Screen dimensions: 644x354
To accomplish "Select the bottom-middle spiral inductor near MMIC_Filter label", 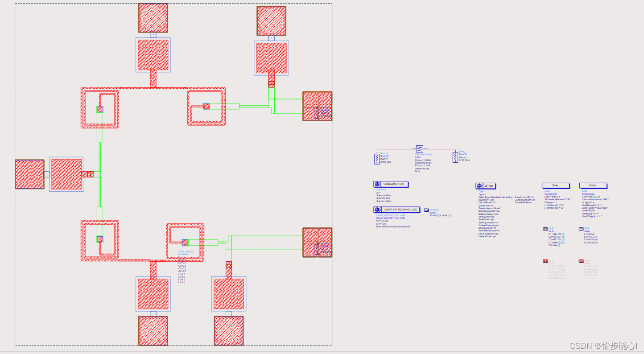I will click(x=185, y=242).
